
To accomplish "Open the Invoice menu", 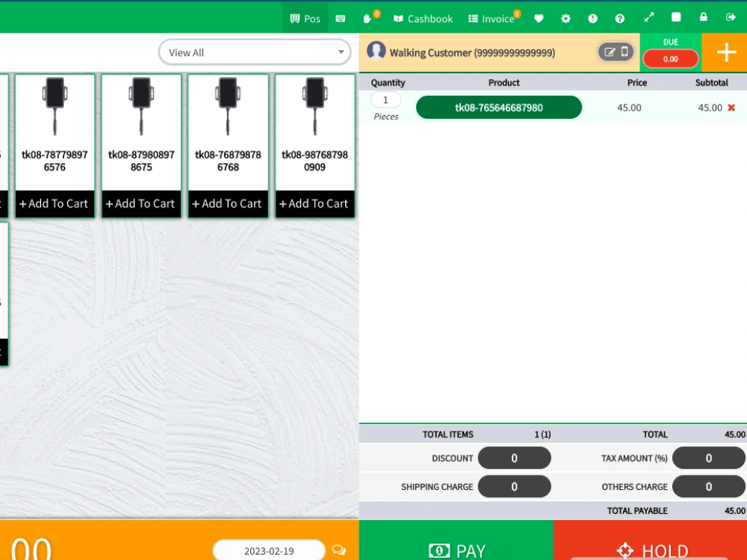I will point(492,19).
